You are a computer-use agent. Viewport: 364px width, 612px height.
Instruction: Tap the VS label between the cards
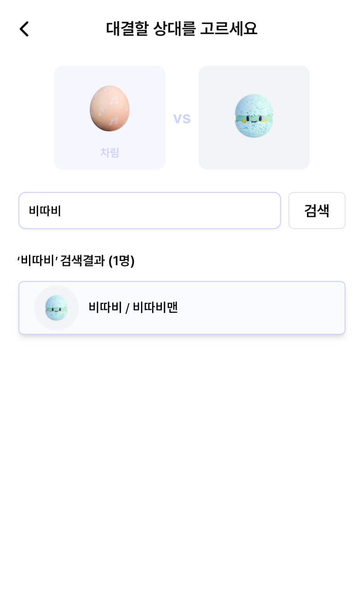[182, 118]
